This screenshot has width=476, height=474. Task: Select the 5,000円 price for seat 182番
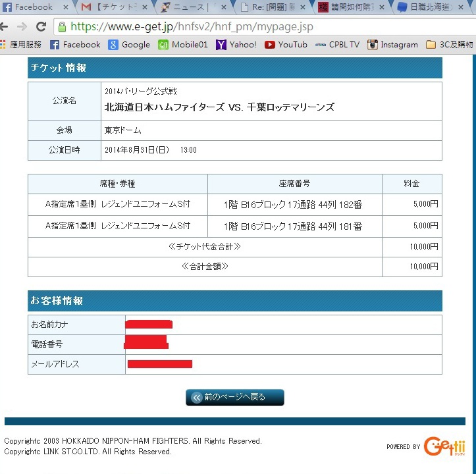point(425,203)
